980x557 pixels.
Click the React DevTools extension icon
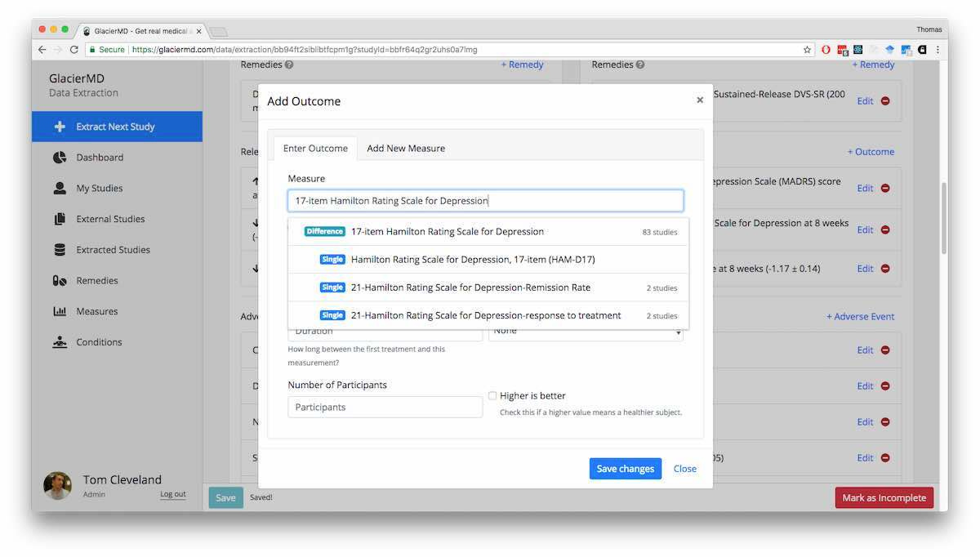click(x=858, y=50)
